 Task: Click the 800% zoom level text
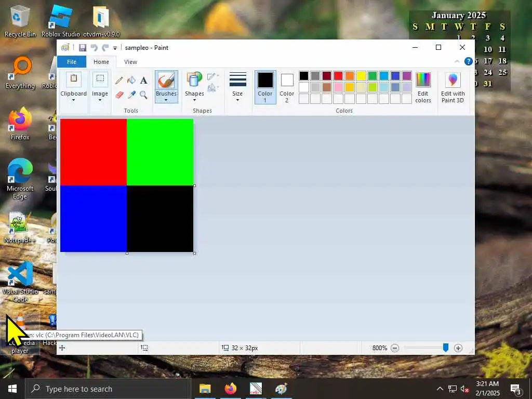(x=380, y=348)
